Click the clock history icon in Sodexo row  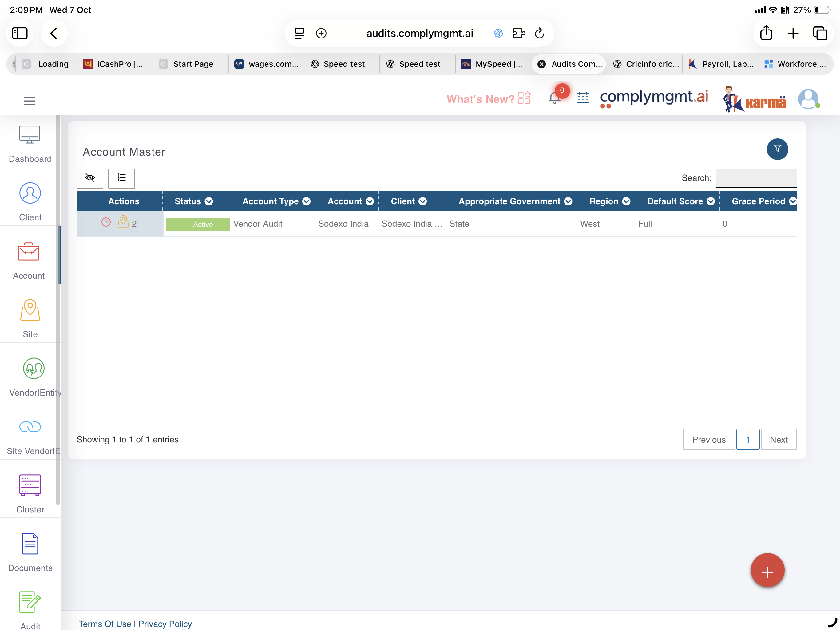click(x=106, y=222)
